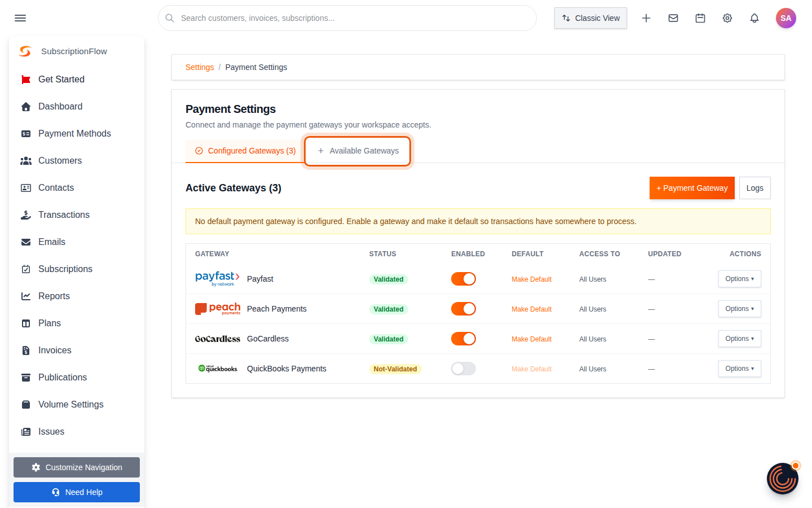
Task: Click the GoCardless logo
Action: (218, 339)
